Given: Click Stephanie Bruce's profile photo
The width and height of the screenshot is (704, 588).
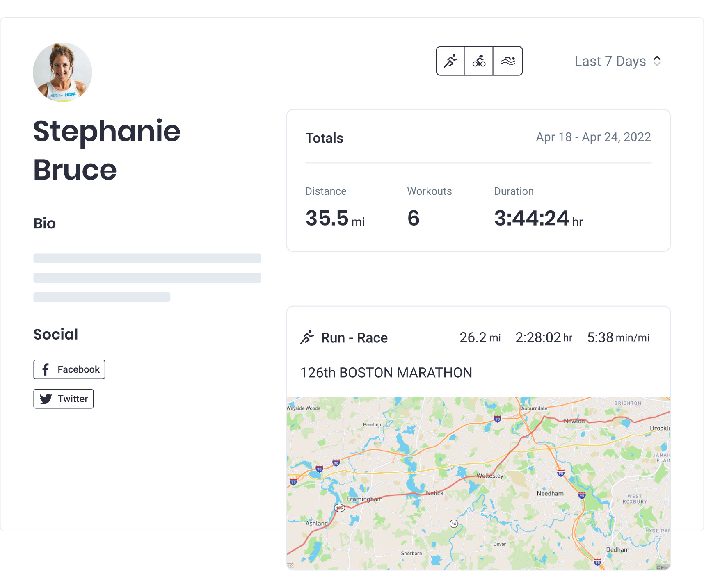Looking at the screenshot, I should 62,72.
